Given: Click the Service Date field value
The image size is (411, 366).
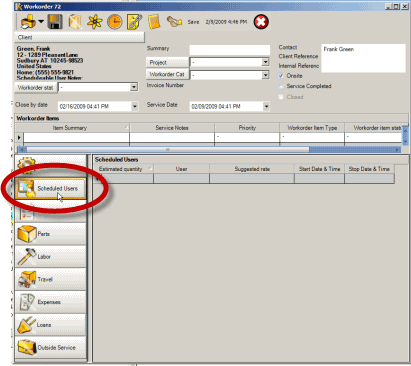Looking at the screenshot, I should click(x=216, y=107).
